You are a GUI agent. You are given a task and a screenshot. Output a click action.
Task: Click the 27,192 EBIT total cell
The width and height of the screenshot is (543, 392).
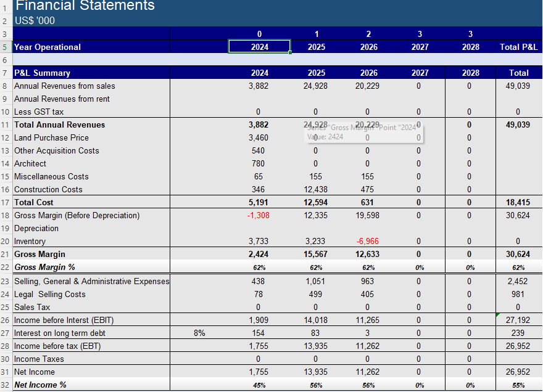(x=518, y=321)
